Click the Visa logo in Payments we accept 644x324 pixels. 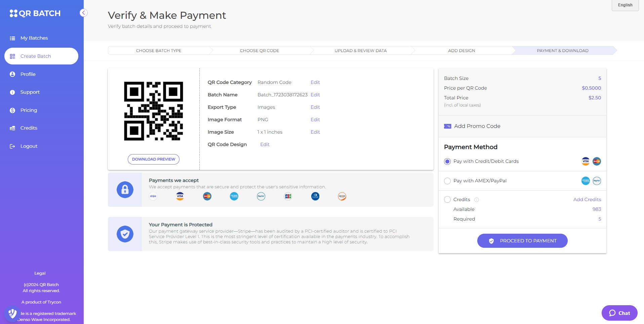click(x=180, y=196)
